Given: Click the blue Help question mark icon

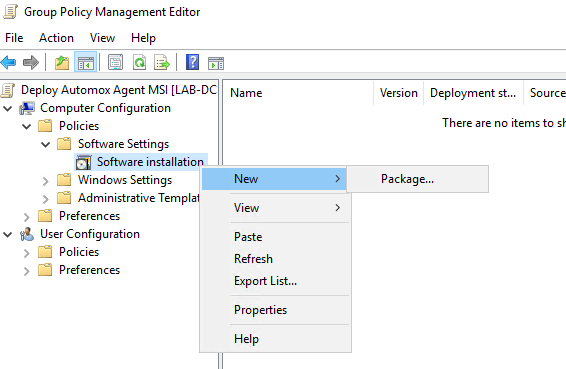Looking at the screenshot, I should point(192,62).
